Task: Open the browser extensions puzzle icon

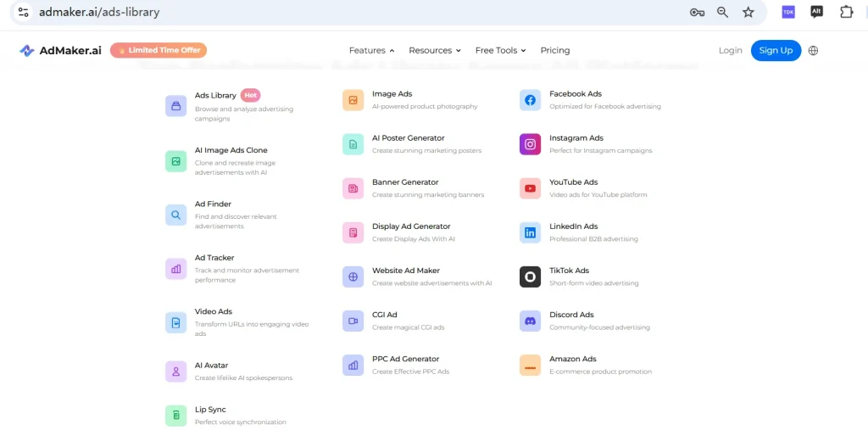Action: (x=847, y=12)
